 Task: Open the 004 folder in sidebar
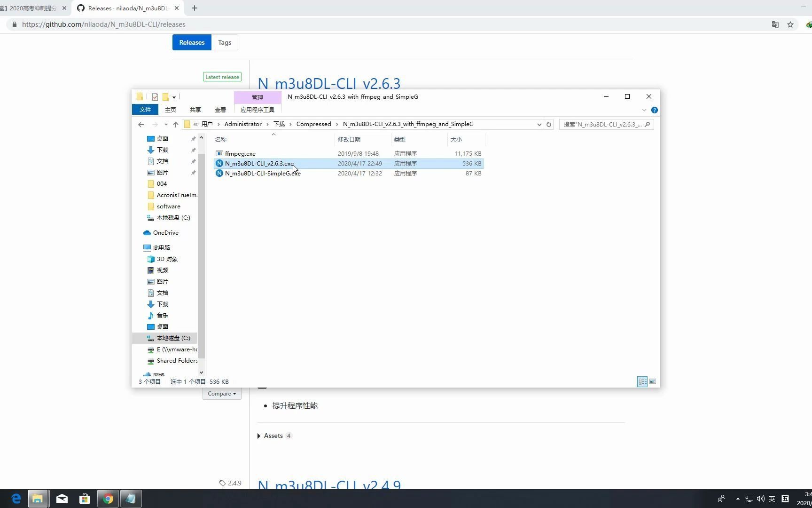(162, 183)
